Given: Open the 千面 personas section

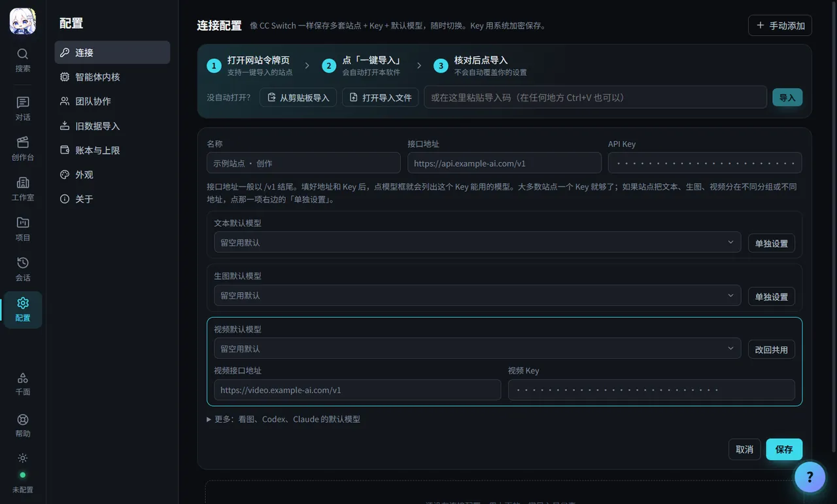Looking at the screenshot, I should click(23, 384).
